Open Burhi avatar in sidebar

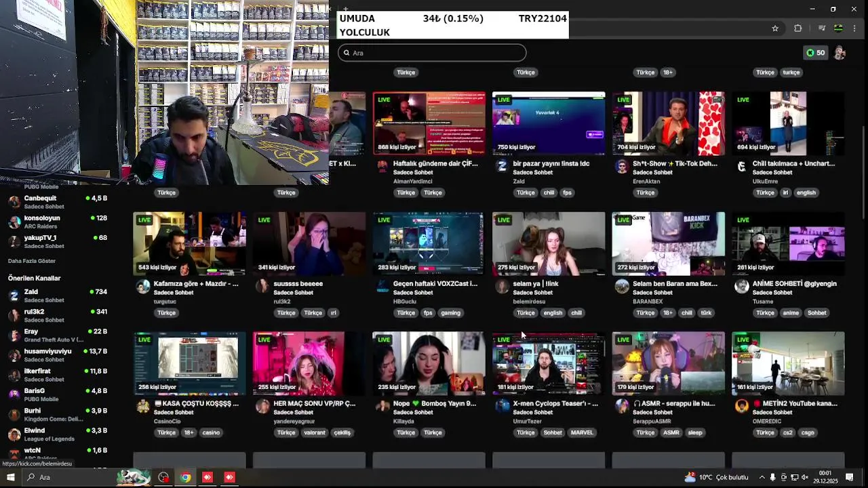14,414
